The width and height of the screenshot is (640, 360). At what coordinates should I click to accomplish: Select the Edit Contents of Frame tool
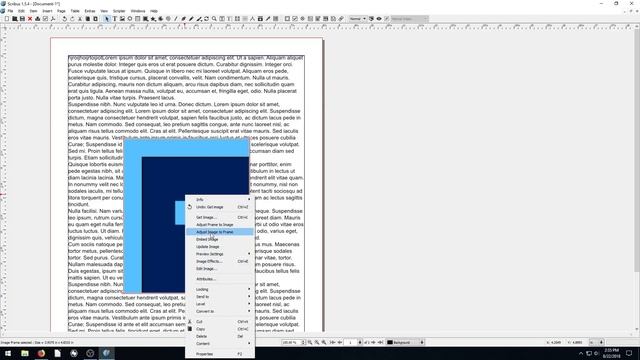pos(222,19)
